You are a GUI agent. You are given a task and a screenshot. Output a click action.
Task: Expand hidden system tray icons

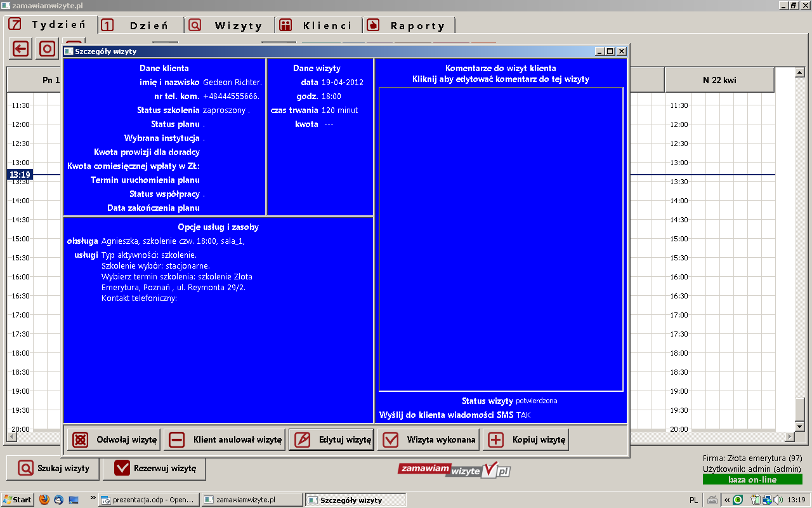(x=727, y=500)
